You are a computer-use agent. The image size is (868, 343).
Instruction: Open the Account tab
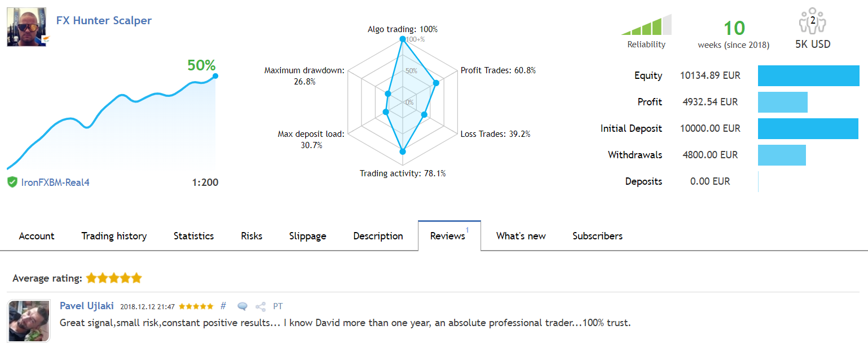coord(37,236)
